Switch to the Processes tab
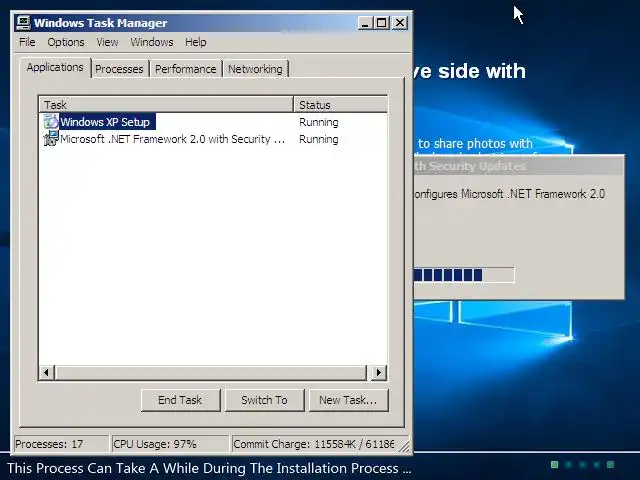 tap(119, 69)
